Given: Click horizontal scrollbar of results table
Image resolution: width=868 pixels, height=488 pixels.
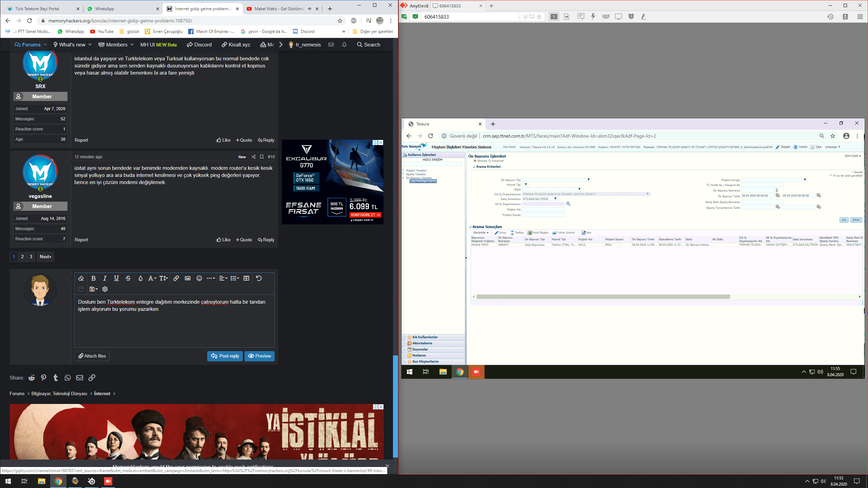Looking at the screenshot, I should [x=603, y=297].
